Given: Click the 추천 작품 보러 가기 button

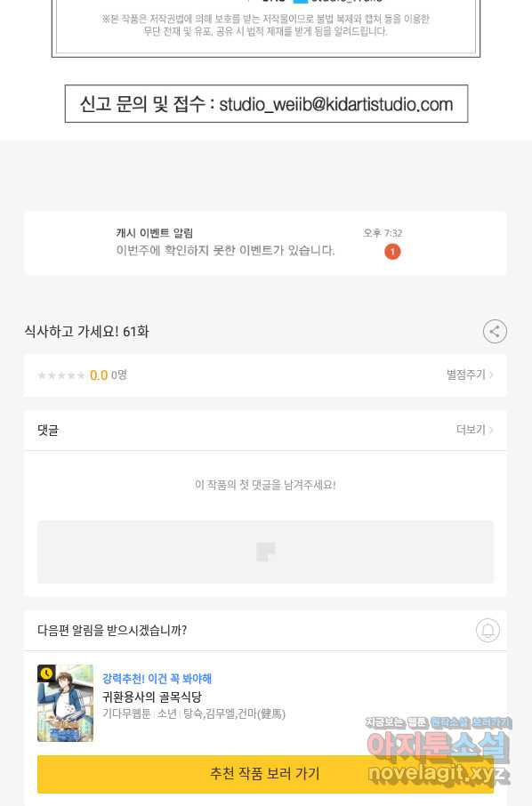Looking at the screenshot, I should click(265, 774).
